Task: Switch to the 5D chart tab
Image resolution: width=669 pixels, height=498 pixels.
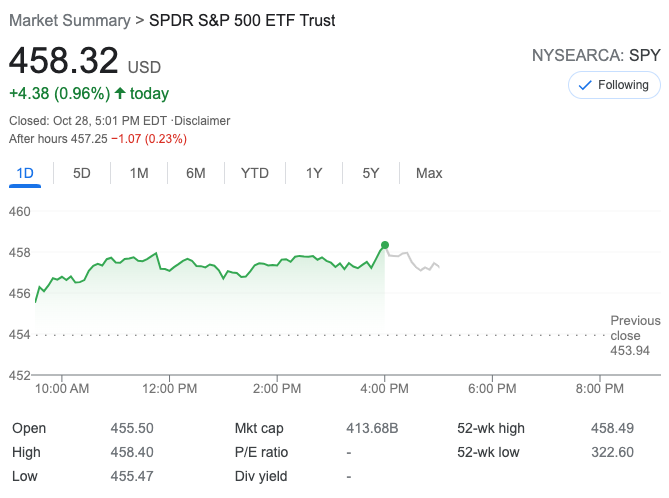Action: point(82,173)
